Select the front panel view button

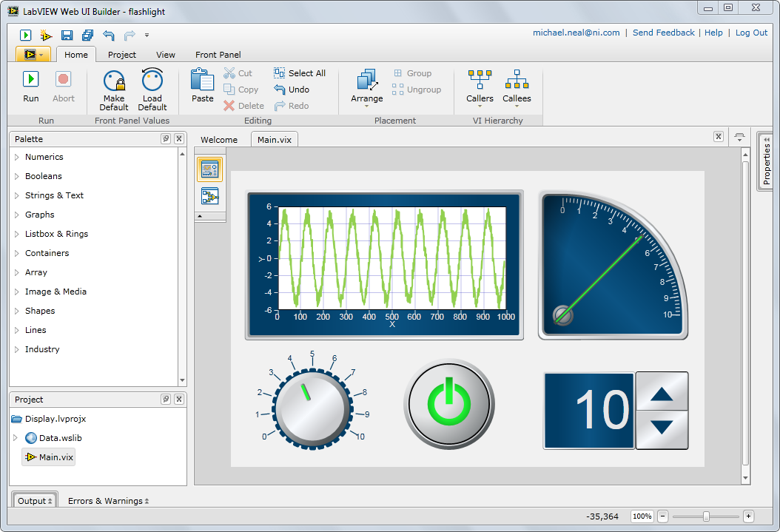tap(209, 169)
